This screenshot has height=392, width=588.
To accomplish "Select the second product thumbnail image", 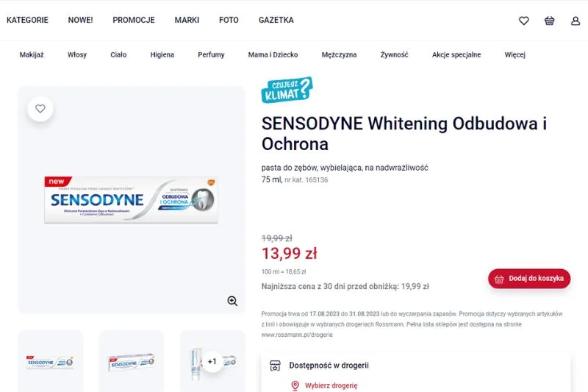I will click(x=131, y=362).
